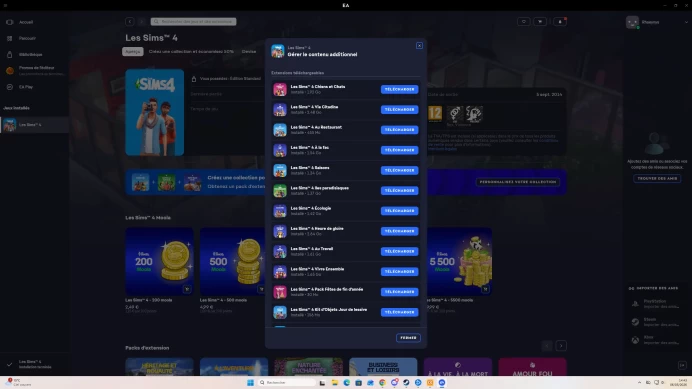Import friends from Steam

pyautogui.click(x=655, y=322)
